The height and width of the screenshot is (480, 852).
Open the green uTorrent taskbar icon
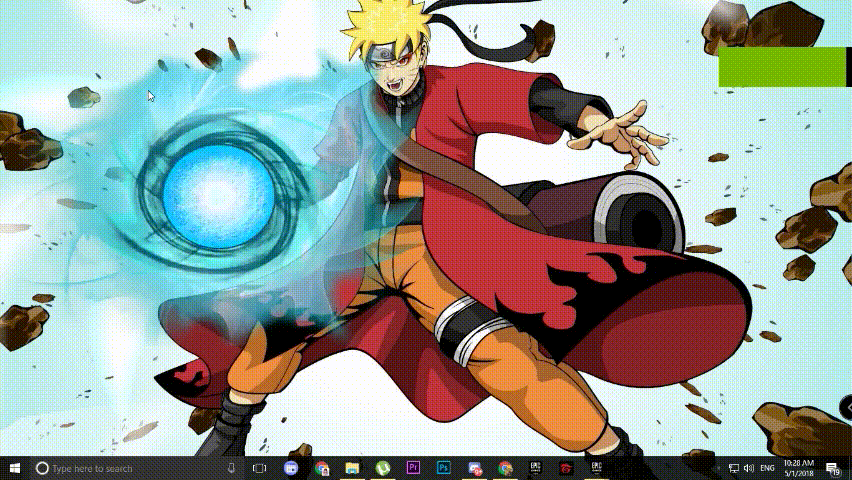point(383,468)
